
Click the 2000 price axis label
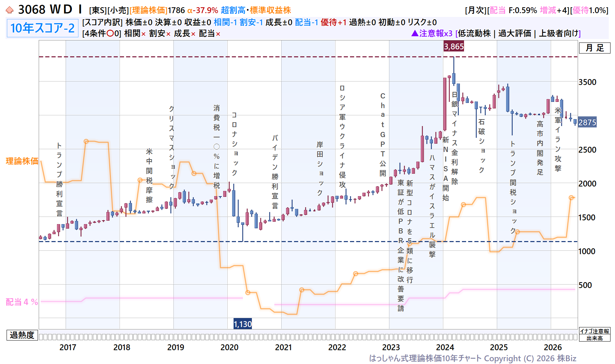(x=587, y=184)
